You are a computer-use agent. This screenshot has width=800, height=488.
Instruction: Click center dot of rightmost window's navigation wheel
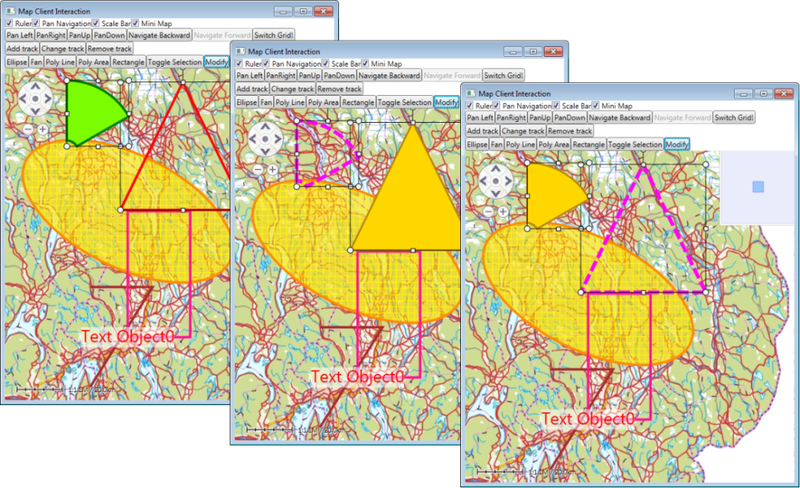pos(495,181)
